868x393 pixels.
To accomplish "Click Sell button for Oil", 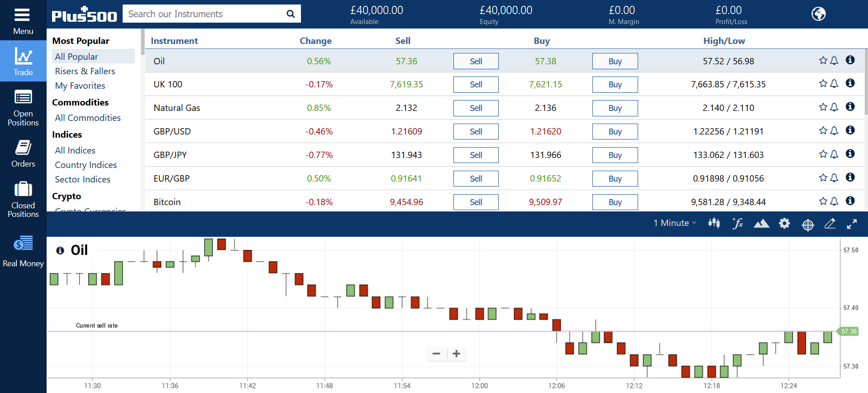I will pyautogui.click(x=476, y=61).
